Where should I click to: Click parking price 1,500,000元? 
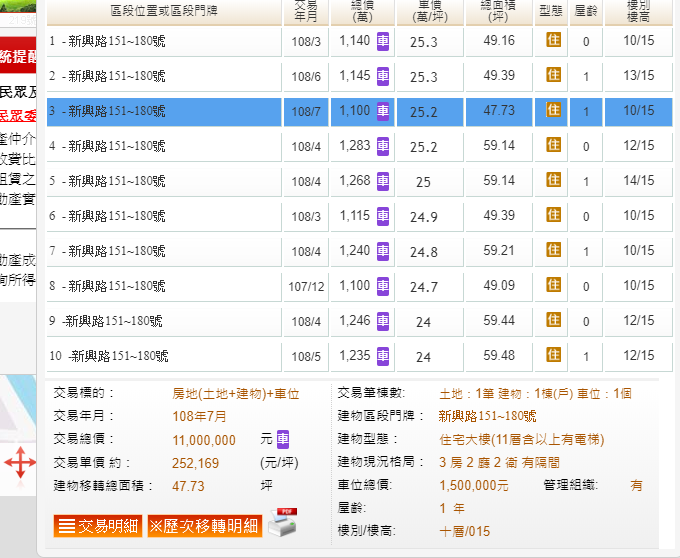point(474,485)
